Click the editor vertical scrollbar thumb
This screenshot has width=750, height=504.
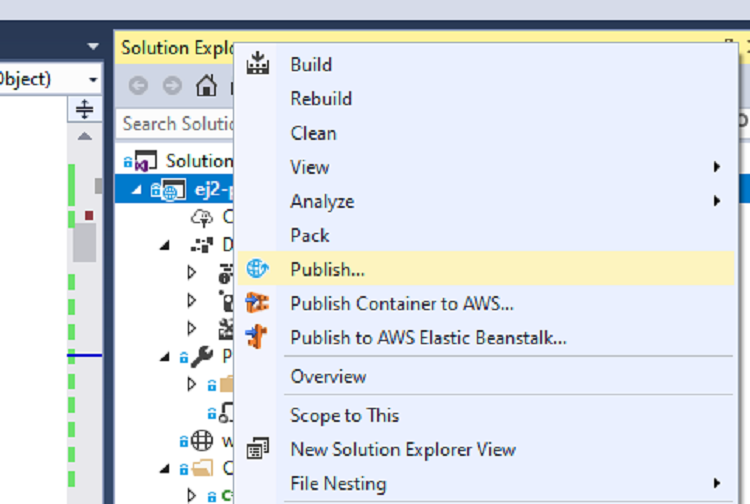(x=85, y=242)
